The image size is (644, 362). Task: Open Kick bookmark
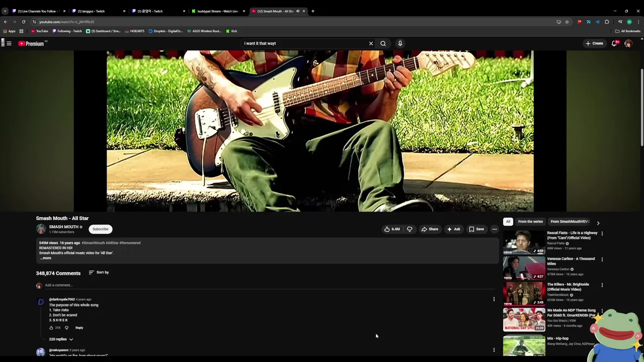coord(231,31)
